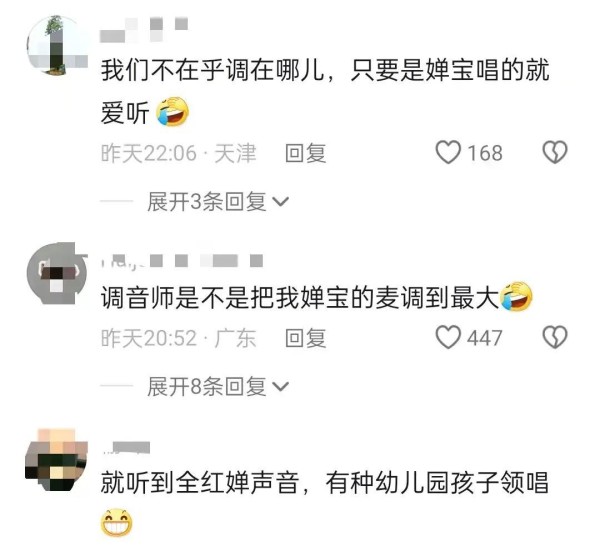Open the second commenter's gray avatar
The width and height of the screenshot is (600, 546).
coord(57,273)
